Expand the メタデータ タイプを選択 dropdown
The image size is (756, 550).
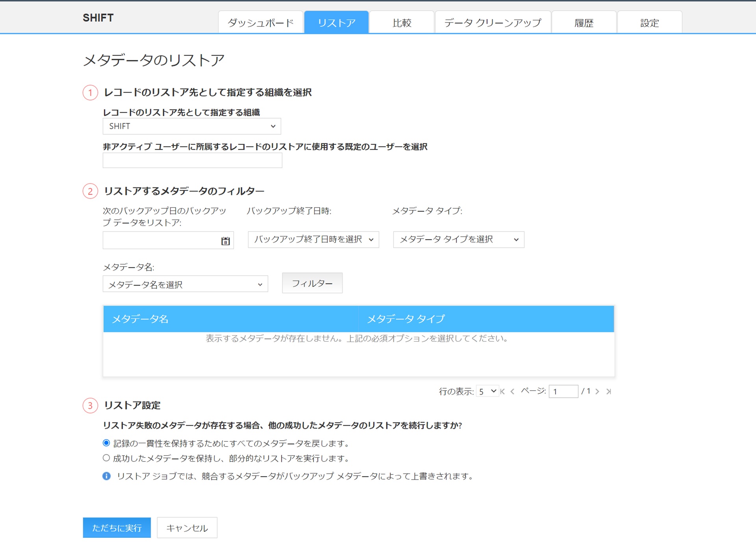coord(459,239)
